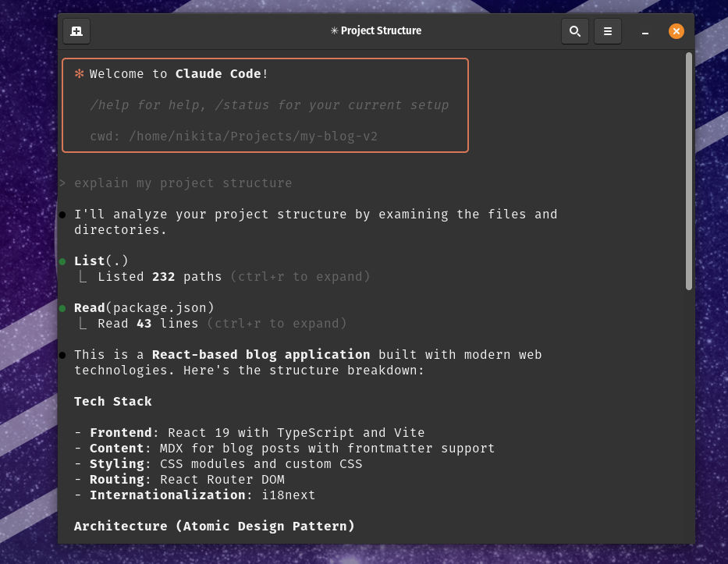
Task: Click the green dot beside Read(package.json)
Action: tap(62, 308)
